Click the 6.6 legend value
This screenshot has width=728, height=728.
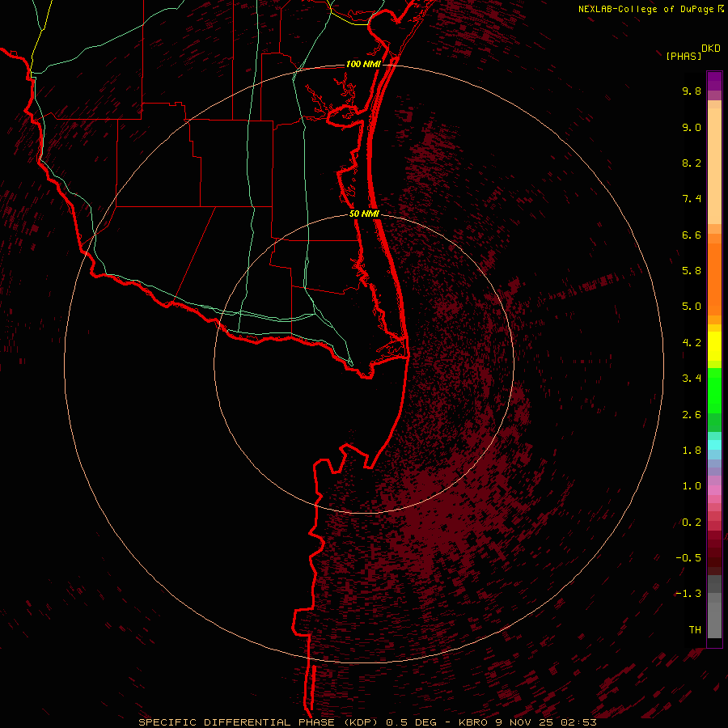692,235
